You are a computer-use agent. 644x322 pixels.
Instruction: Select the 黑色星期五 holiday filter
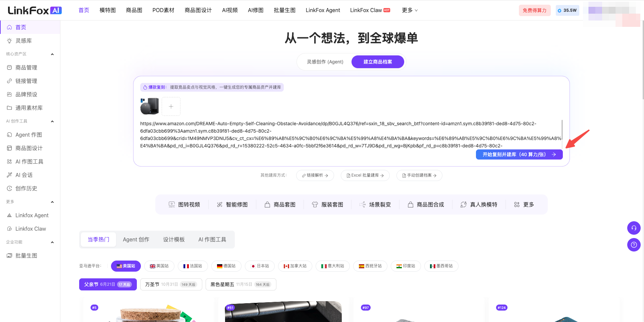point(241,284)
